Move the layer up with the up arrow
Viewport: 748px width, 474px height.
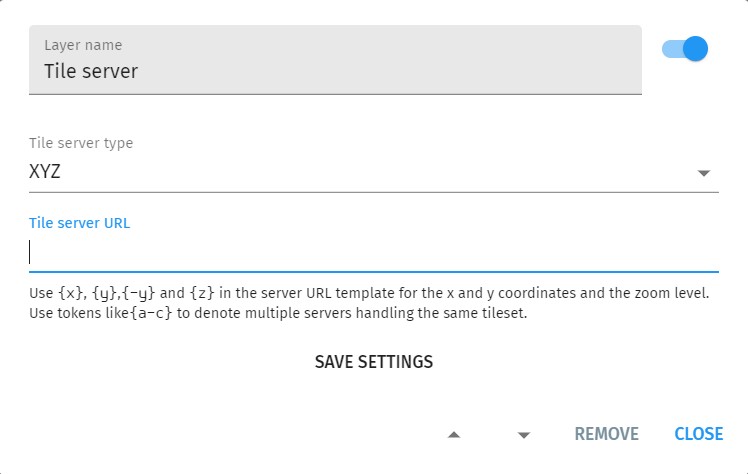454,434
